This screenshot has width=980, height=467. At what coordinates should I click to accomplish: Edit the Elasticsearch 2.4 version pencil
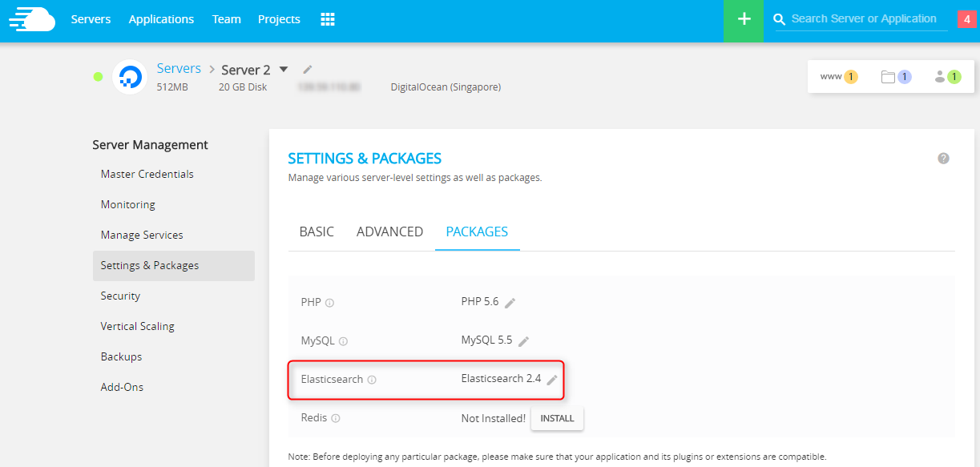pyautogui.click(x=552, y=380)
